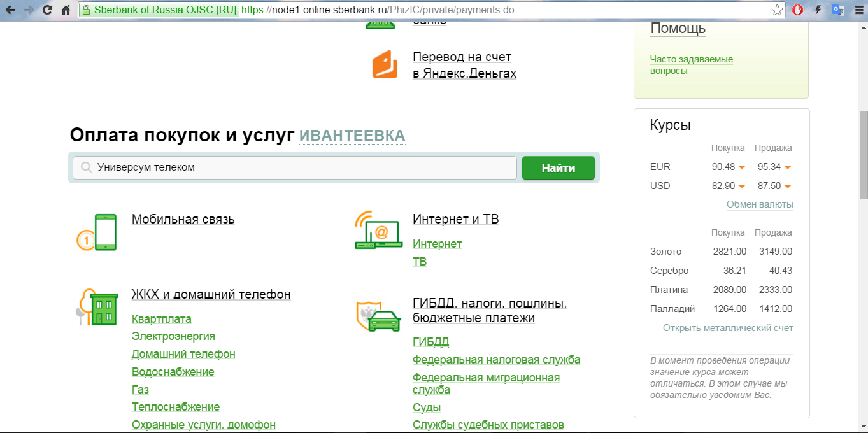The width and height of the screenshot is (868, 433).
Task: Open the EUR buy rate orange arrow
Action: coord(741,167)
